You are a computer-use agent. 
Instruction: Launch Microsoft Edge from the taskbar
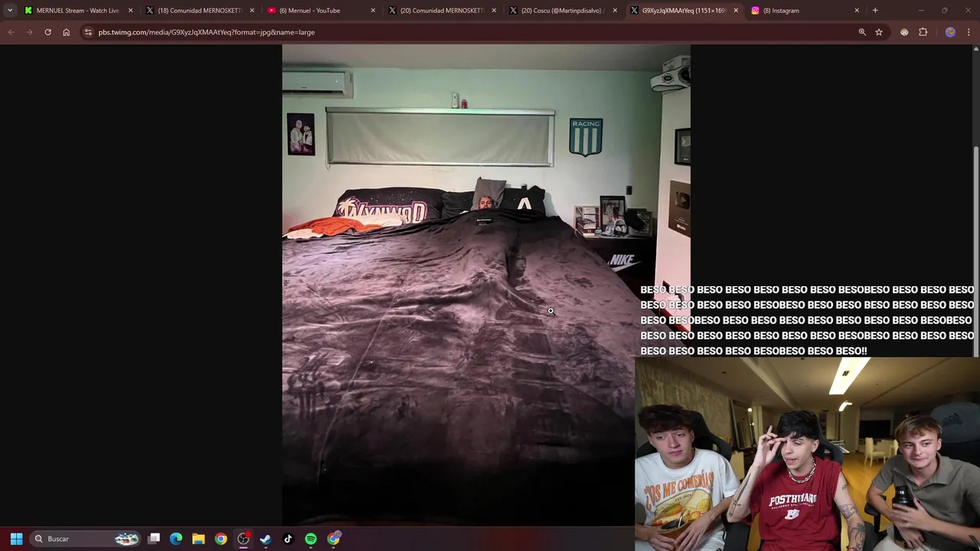pos(176,539)
